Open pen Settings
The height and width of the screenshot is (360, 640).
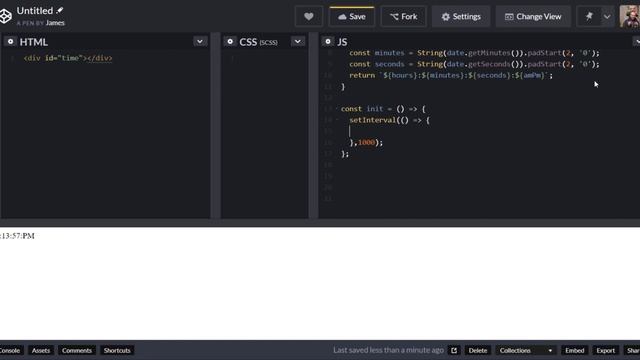tap(461, 17)
